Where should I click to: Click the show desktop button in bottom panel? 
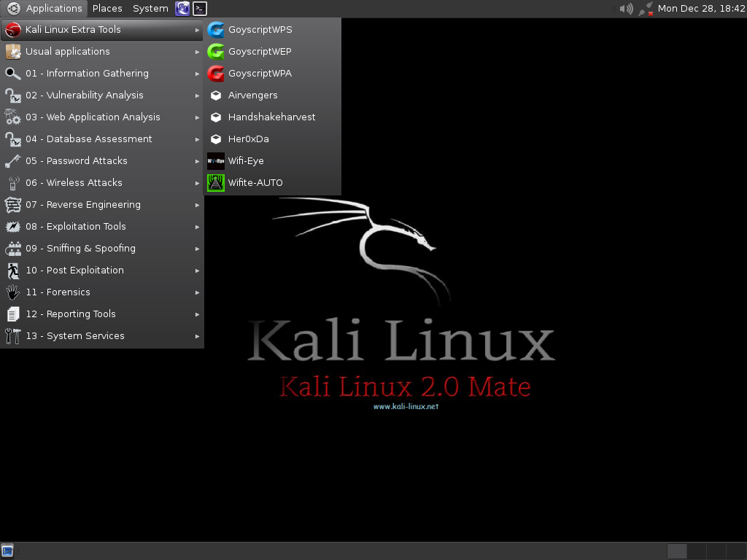7,551
